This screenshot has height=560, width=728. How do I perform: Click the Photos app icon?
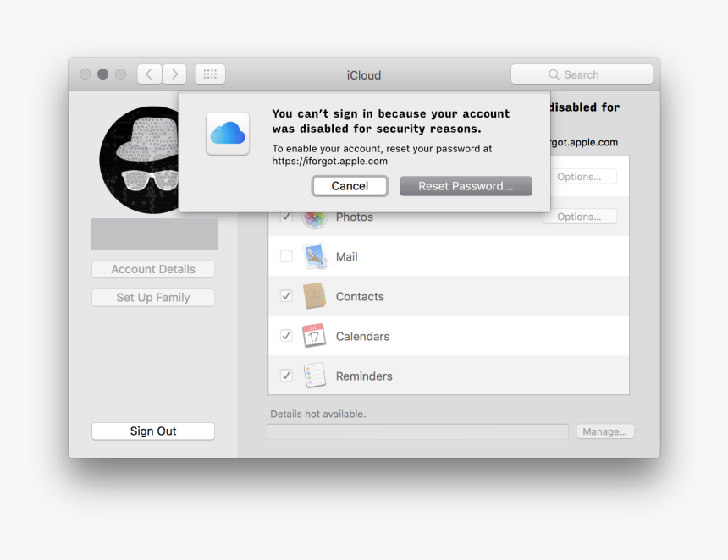pos(314,217)
